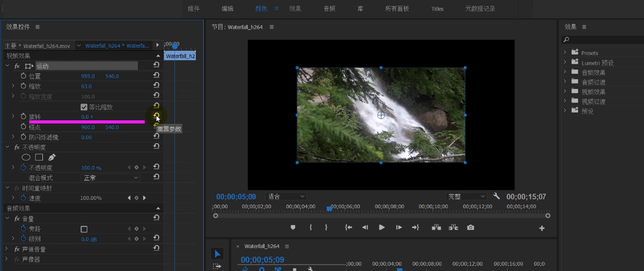Step back one frame
This screenshot has width=644, height=271.
(365, 228)
